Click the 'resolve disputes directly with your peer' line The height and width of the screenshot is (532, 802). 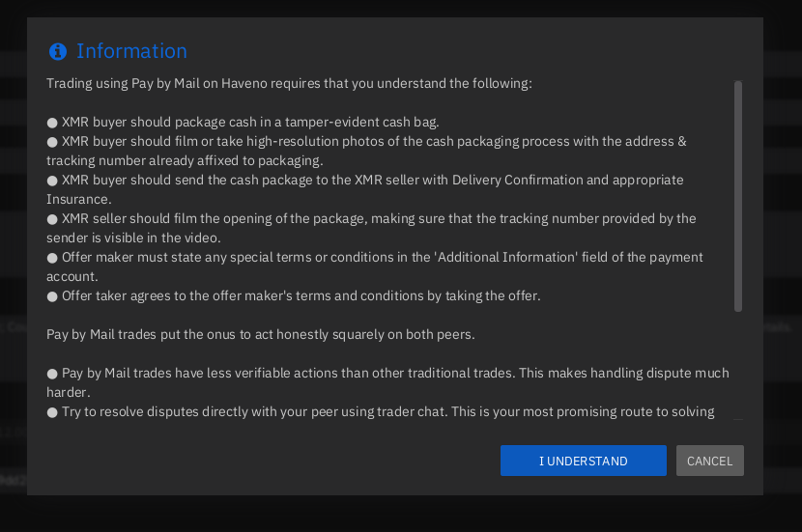(387, 412)
